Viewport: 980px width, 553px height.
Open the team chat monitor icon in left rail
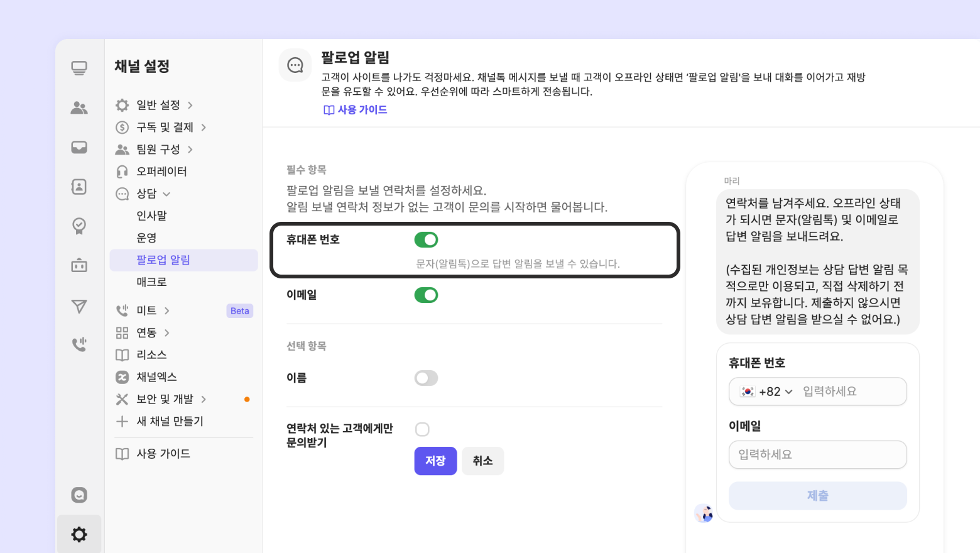[79, 68]
